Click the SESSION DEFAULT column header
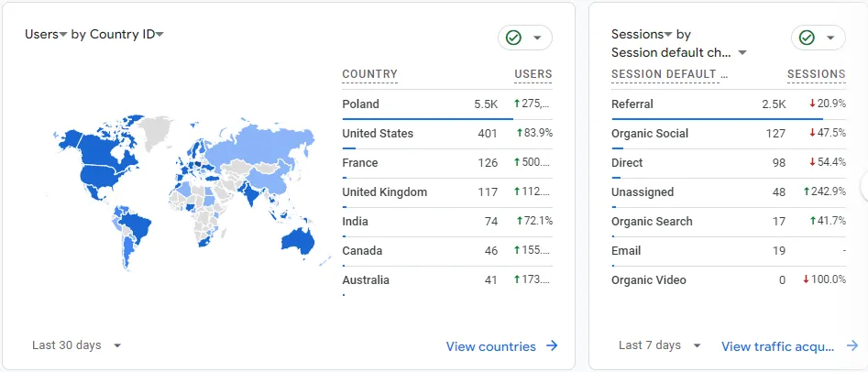This screenshot has width=868, height=372. coord(669,74)
